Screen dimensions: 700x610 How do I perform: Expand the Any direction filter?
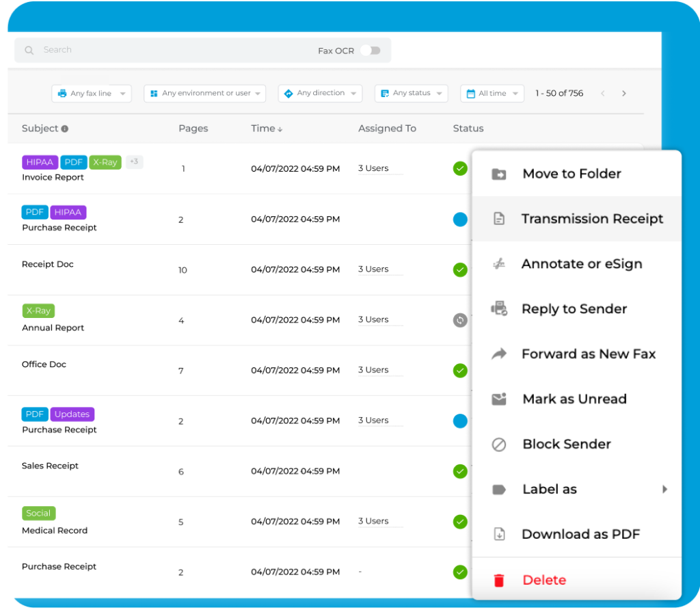click(319, 93)
